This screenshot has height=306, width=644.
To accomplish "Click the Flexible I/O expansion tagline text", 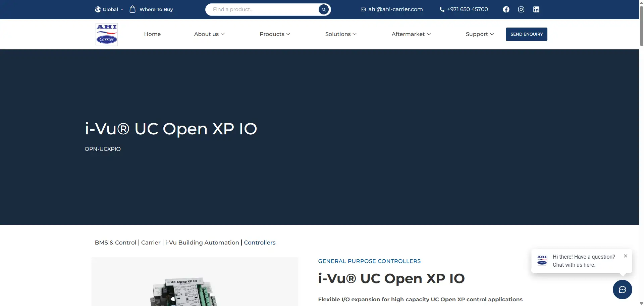I will 420,299.
